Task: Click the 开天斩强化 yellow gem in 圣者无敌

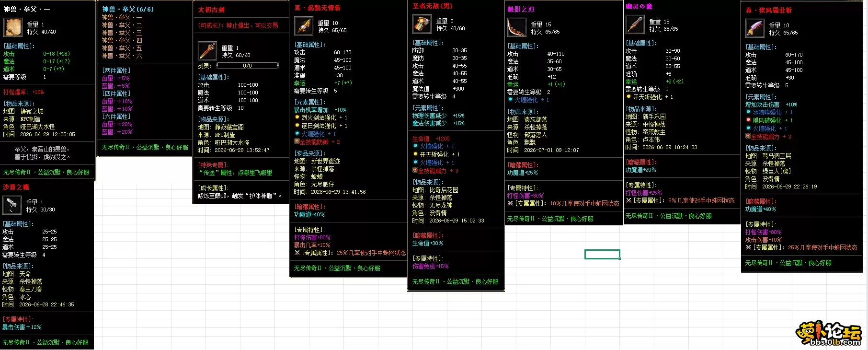Action: point(415,154)
